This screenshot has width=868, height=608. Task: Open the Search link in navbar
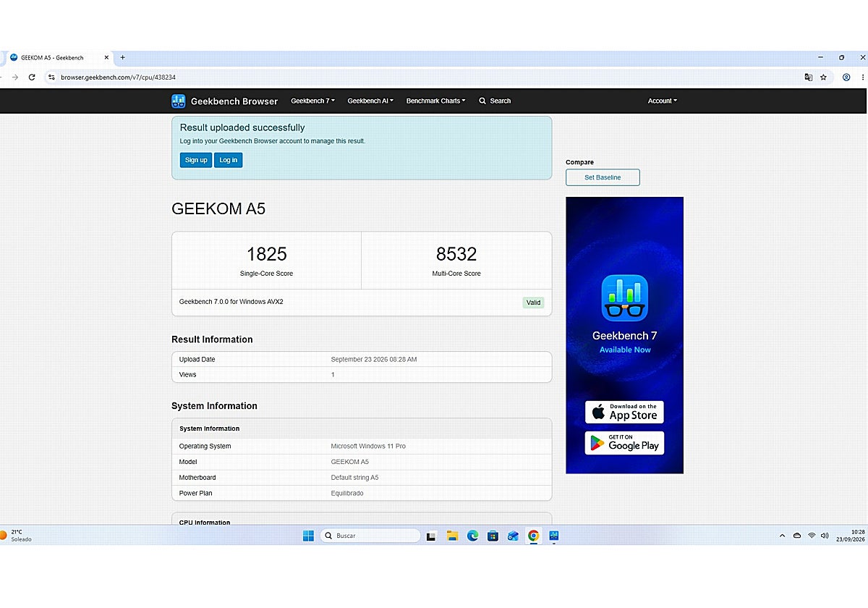click(495, 101)
